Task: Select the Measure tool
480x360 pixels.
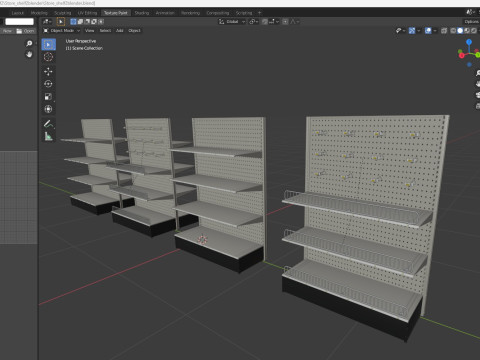Action: (48, 136)
